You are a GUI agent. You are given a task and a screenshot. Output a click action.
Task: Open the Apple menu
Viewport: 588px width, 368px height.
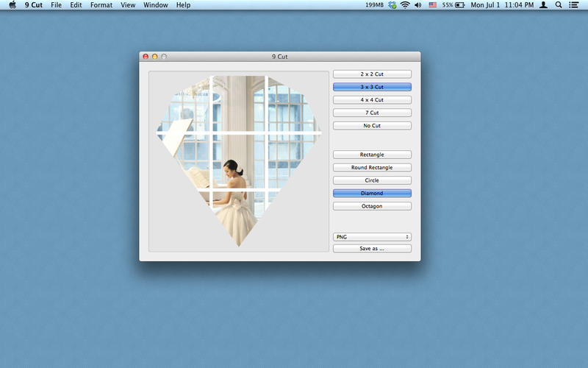point(12,5)
